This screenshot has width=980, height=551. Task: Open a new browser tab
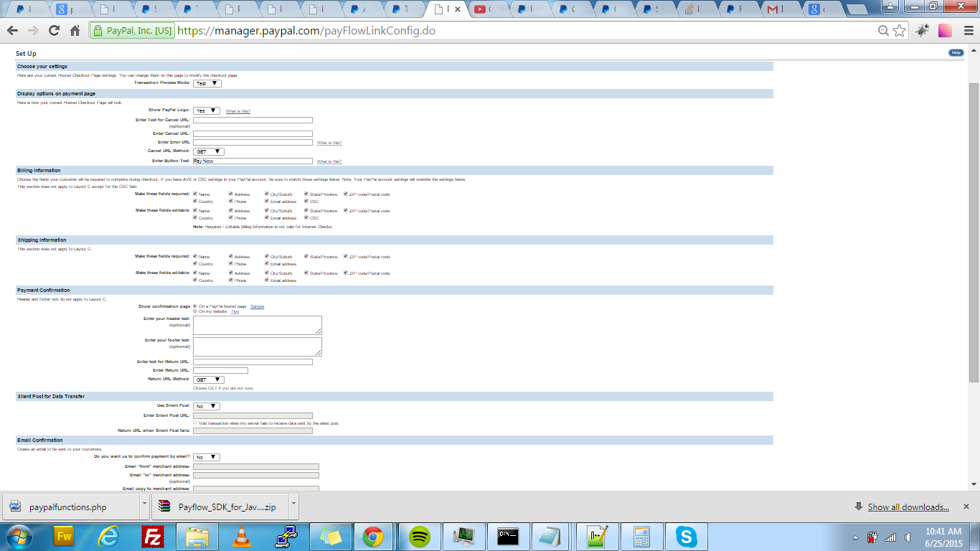point(857,10)
